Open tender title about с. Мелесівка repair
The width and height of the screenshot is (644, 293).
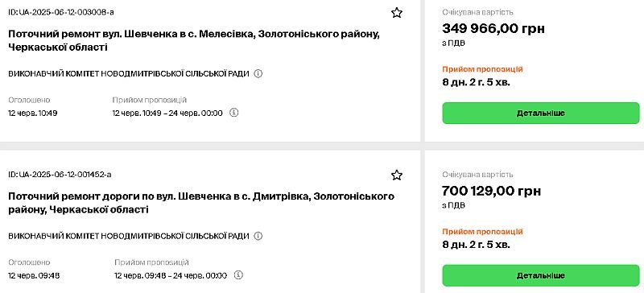pos(194,40)
